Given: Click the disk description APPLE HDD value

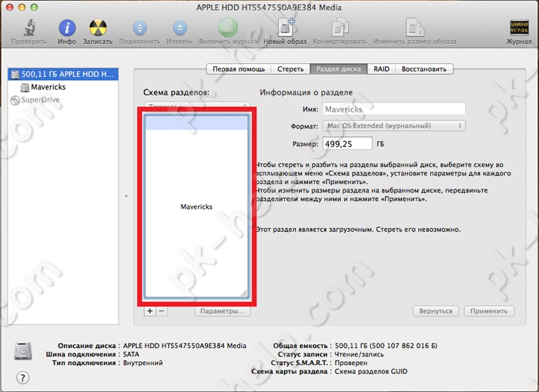Looking at the screenshot, I should click(x=185, y=346).
